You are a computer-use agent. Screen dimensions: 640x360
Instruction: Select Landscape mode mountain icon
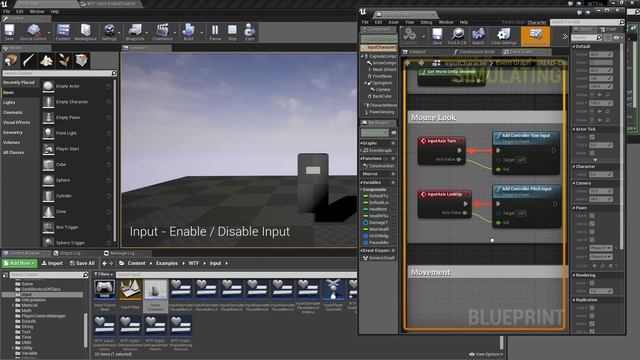click(x=46, y=60)
